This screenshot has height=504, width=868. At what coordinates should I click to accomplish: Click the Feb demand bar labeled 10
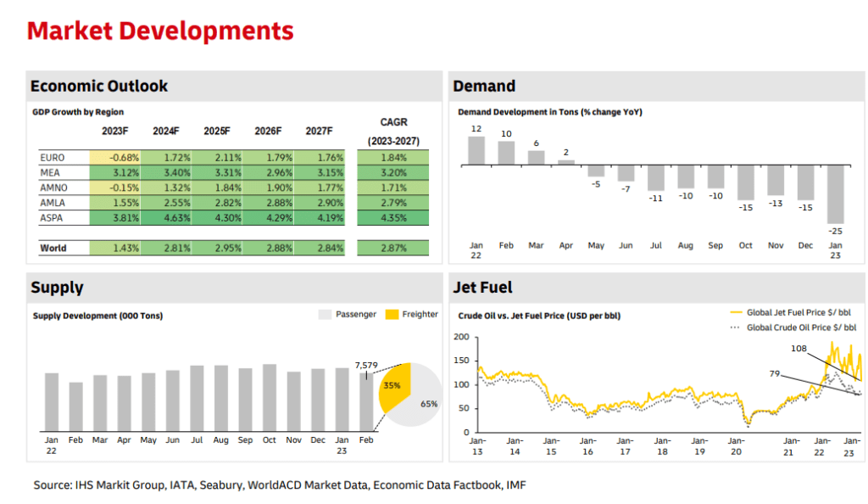[x=506, y=154]
